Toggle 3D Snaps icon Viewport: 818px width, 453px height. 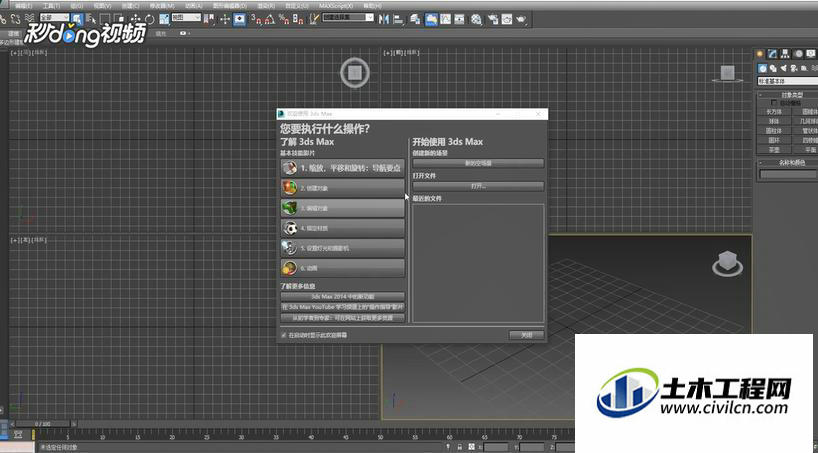pos(257,19)
